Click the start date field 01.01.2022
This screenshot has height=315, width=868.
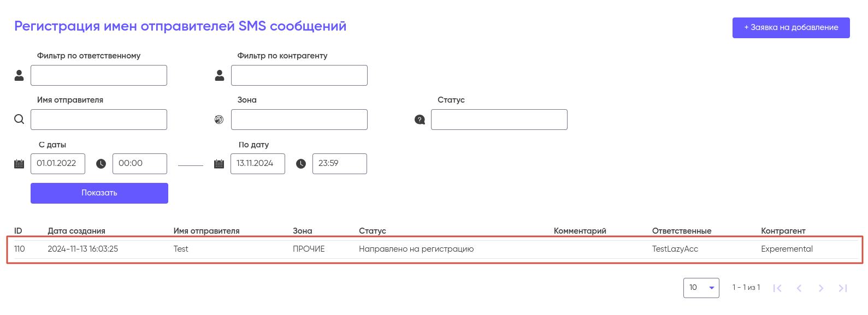[x=58, y=164]
